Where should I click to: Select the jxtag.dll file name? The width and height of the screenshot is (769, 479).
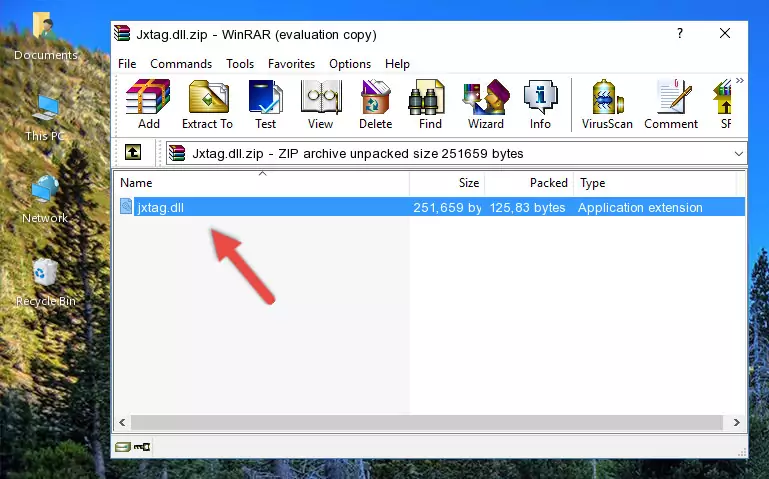161,207
